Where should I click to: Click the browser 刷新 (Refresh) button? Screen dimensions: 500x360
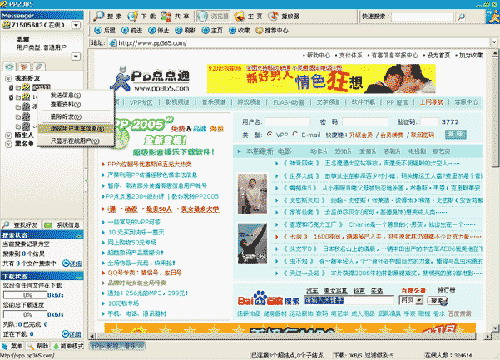[x=185, y=30]
